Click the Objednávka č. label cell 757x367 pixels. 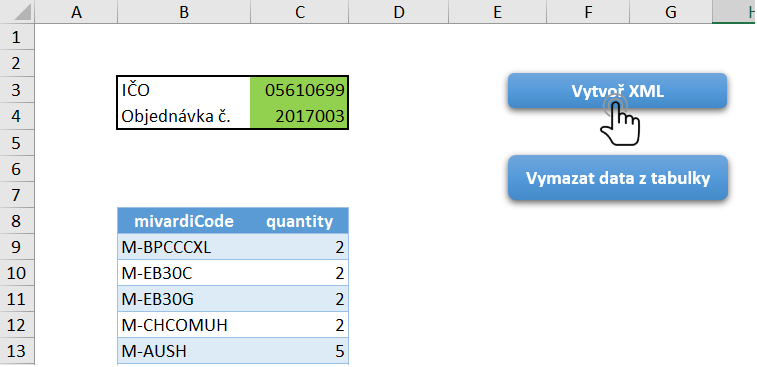point(184,116)
